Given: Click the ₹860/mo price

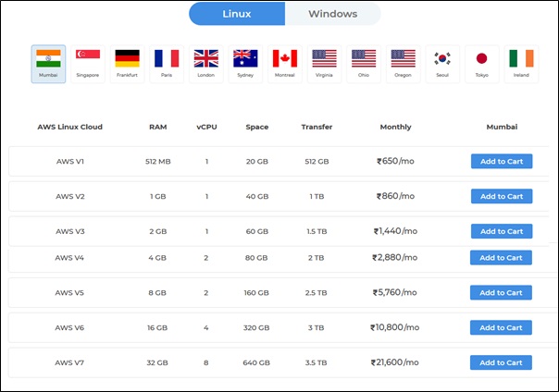Looking at the screenshot, I should pos(395,196).
